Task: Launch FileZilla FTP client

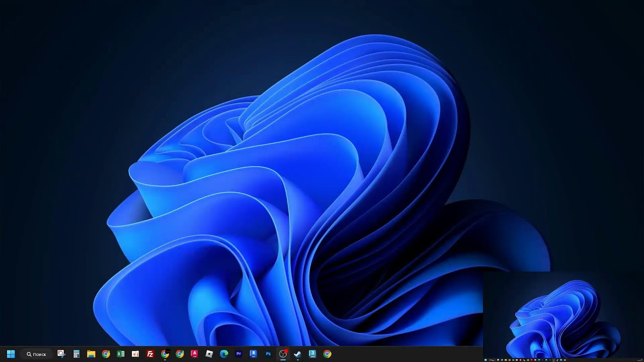Action: (150, 354)
